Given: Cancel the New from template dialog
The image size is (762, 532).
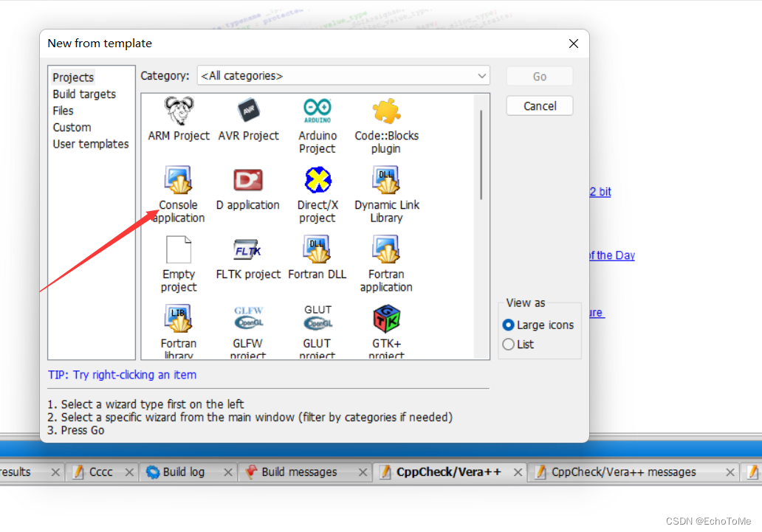Looking at the screenshot, I should 540,106.
